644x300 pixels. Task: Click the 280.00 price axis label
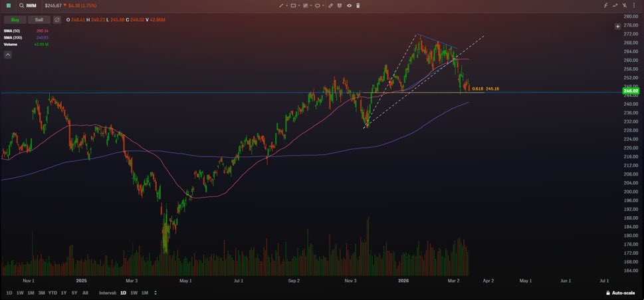point(629,17)
